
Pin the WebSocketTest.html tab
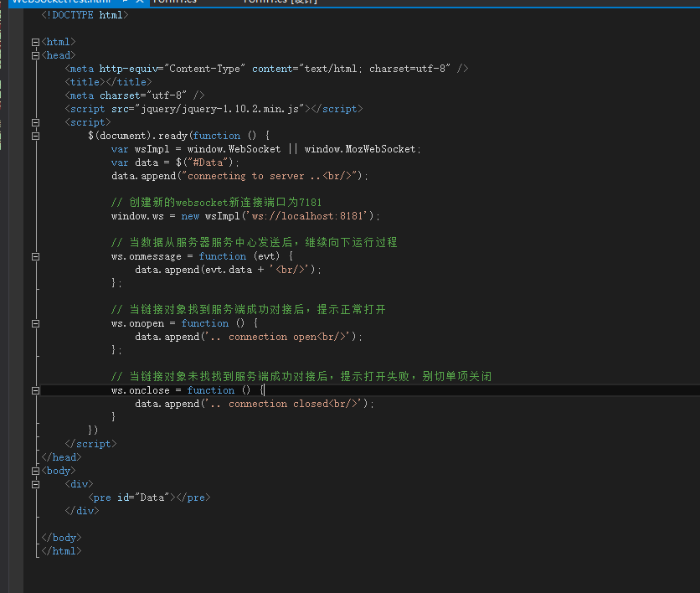tap(126, 3)
